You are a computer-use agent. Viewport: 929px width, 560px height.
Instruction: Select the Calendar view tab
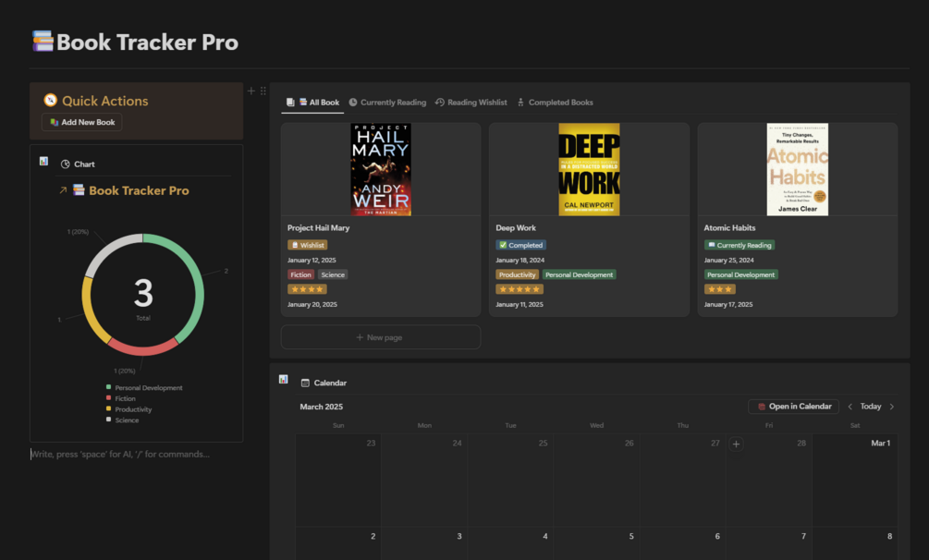[324, 383]
